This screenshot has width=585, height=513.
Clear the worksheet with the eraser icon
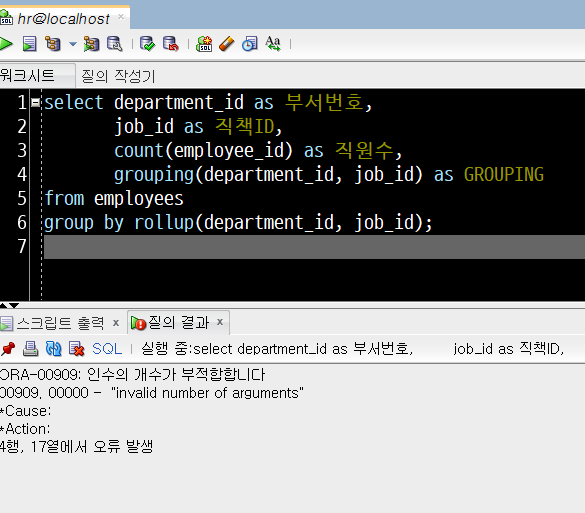tap(226, 44)
